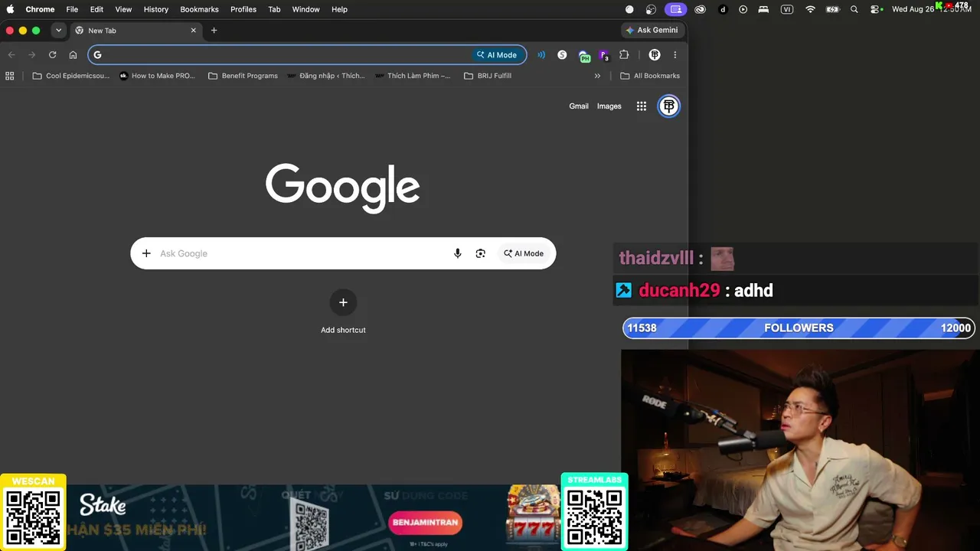Expand the hidden bookmarks overflow chevron
Viewport: 980px width, 551px height.
coord(597,76)
